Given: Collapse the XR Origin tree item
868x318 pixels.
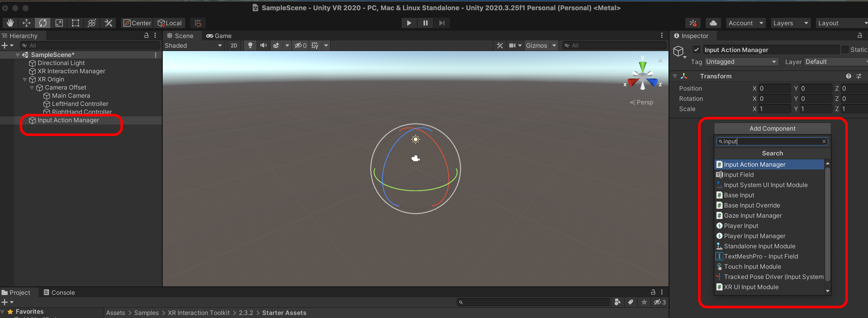Looking at the screenshot, I should pos(24,80).
